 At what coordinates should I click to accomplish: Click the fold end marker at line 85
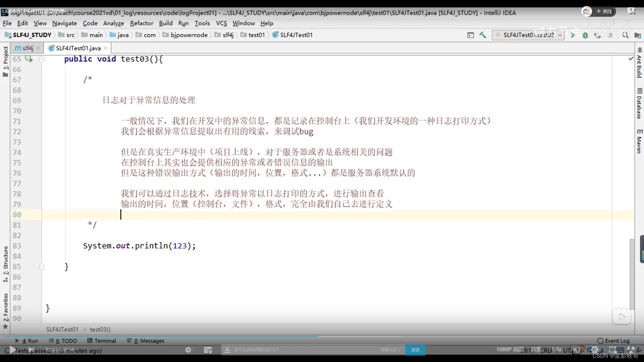(x=42, y=267)
